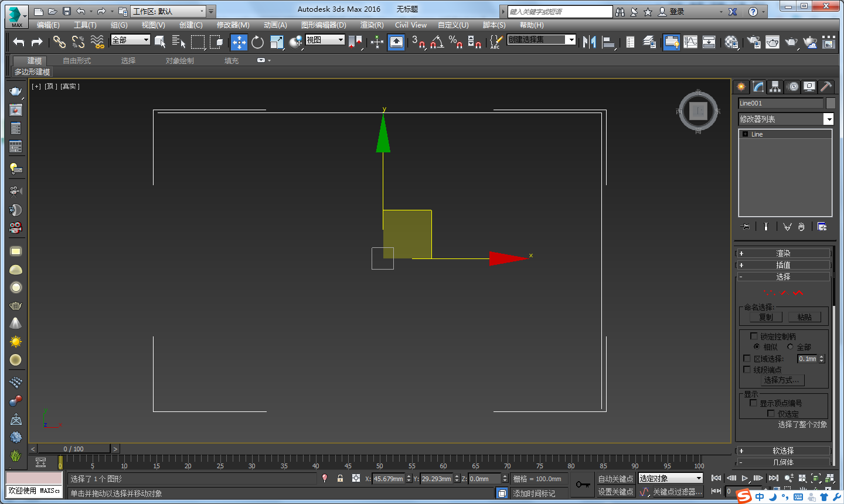Click the Redo arrow in main toolbar
This screenshot has width=844, height=504.
pos(37,42)
